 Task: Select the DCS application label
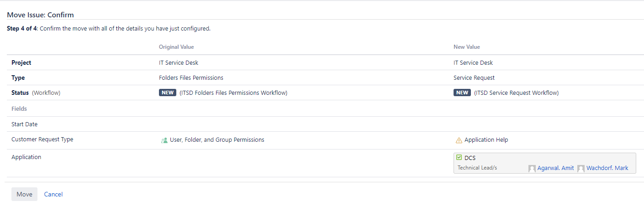(x=470, y=158)
